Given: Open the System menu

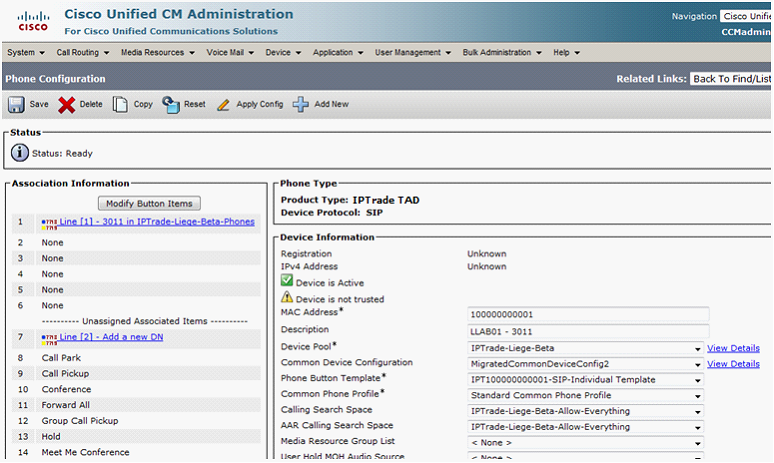Looking at the screenshot, I should [26, 52].
